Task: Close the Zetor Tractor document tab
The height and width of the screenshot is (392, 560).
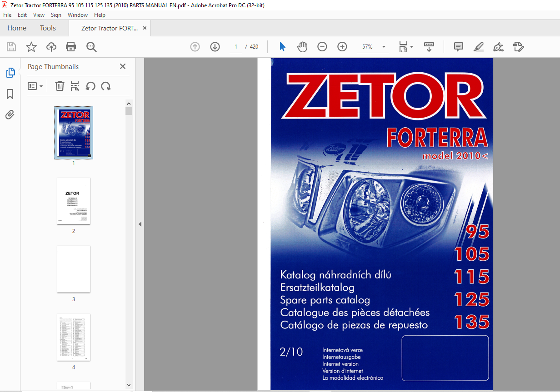Action: click(x=145, y=28)
